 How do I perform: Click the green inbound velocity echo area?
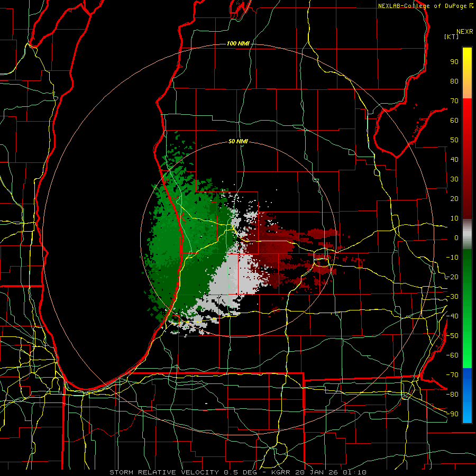coord(194,243)
